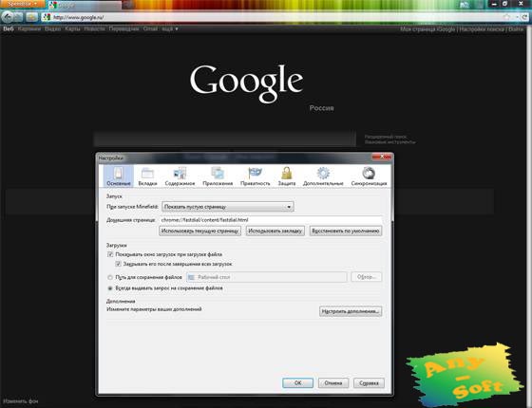Select the save files to path radio button

pos(110,277)
